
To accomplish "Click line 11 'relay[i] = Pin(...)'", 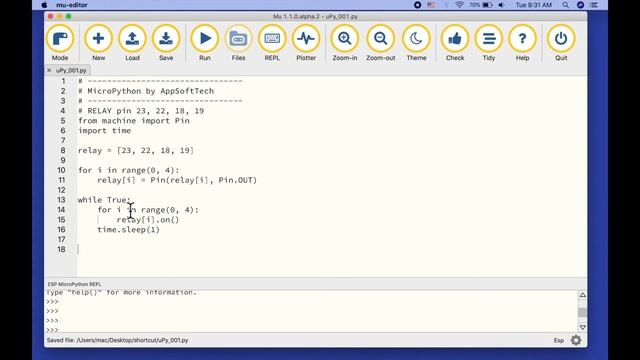I will click(177, 180).
